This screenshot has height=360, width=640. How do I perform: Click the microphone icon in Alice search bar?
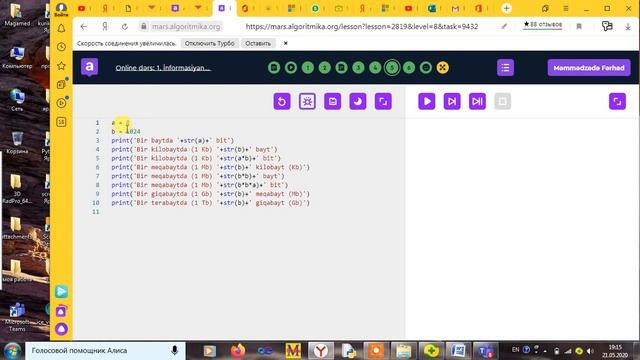tap(175, 351)
